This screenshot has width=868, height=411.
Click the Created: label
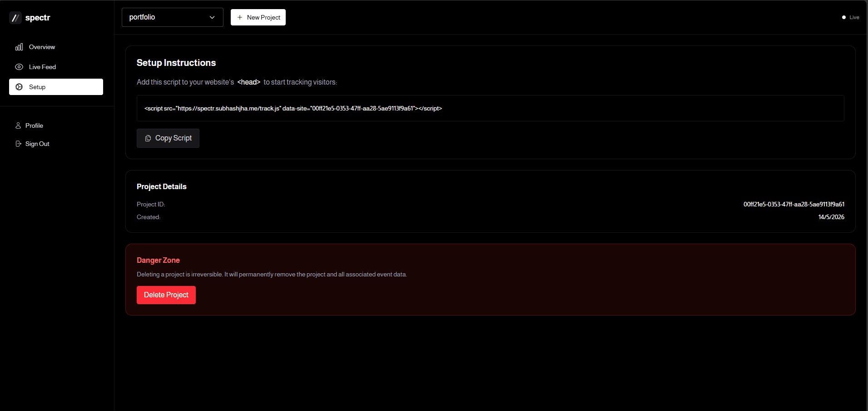click(149, 217)
